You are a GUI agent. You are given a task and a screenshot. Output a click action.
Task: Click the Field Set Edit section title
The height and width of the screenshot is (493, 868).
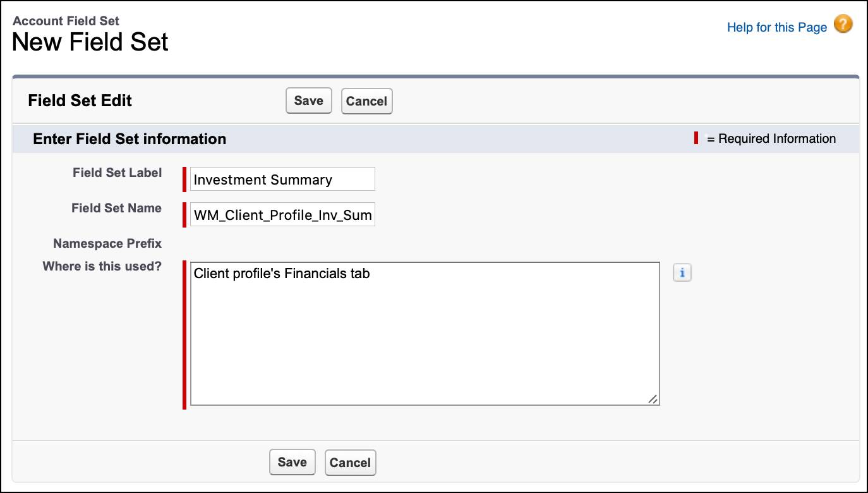(x=80, y=100)
